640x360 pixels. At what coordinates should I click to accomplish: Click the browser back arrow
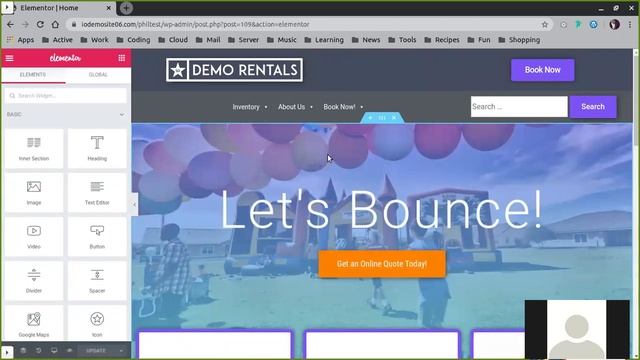pos(11,24)
